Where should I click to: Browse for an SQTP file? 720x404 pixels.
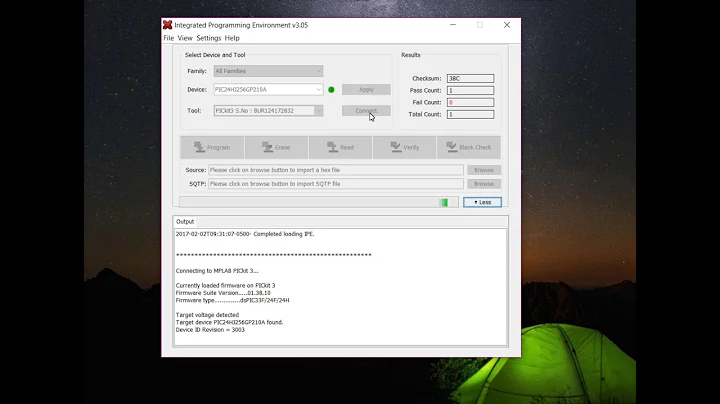pos(484,184)
